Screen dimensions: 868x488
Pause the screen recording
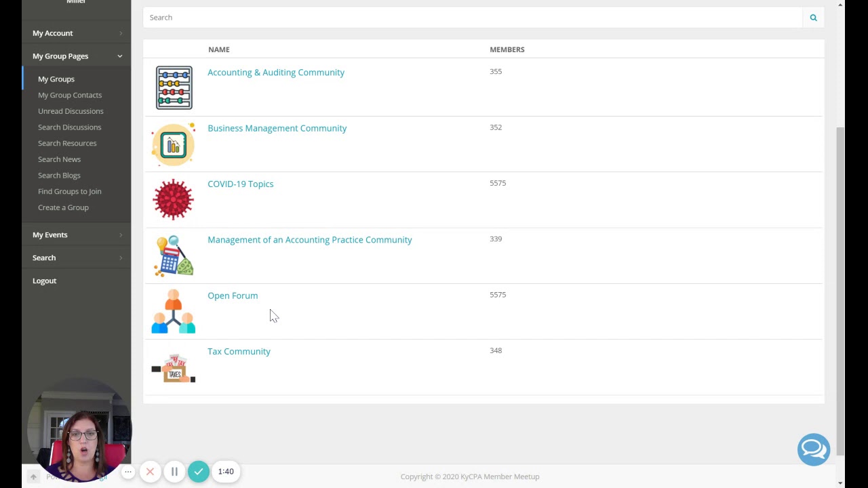click(x=174, y=472)
